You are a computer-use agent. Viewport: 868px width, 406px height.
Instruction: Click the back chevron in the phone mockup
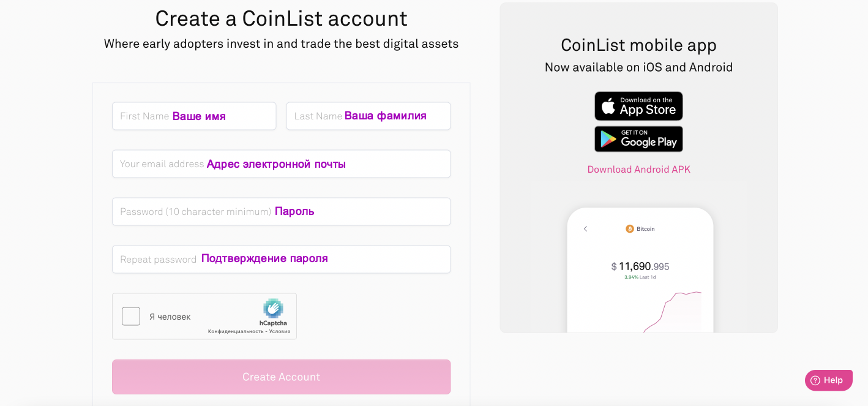tap(585, 228)
